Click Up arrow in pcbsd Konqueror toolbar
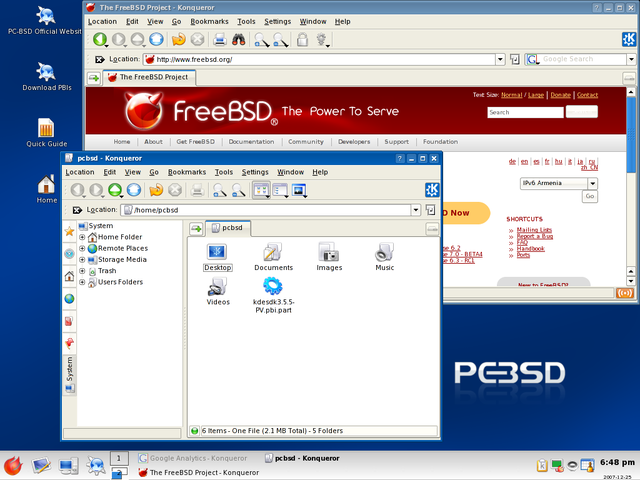Image resolution: width=640 pixels, height=480 pixels. point(115,190)
